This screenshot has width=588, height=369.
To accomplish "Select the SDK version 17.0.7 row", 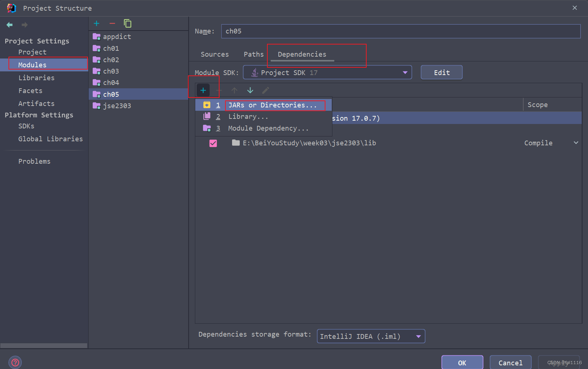I will coord(457,118).
